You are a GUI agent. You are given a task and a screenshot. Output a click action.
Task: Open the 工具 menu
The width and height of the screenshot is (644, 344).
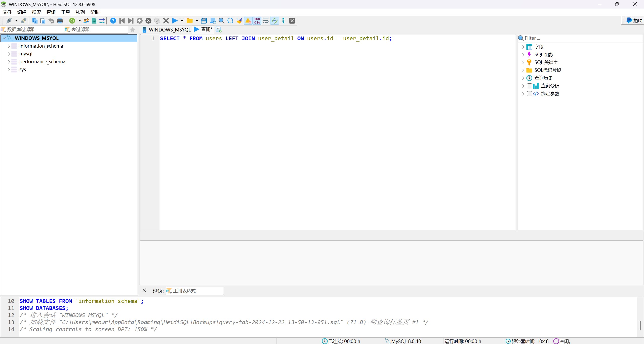click(x=65, y=12)
